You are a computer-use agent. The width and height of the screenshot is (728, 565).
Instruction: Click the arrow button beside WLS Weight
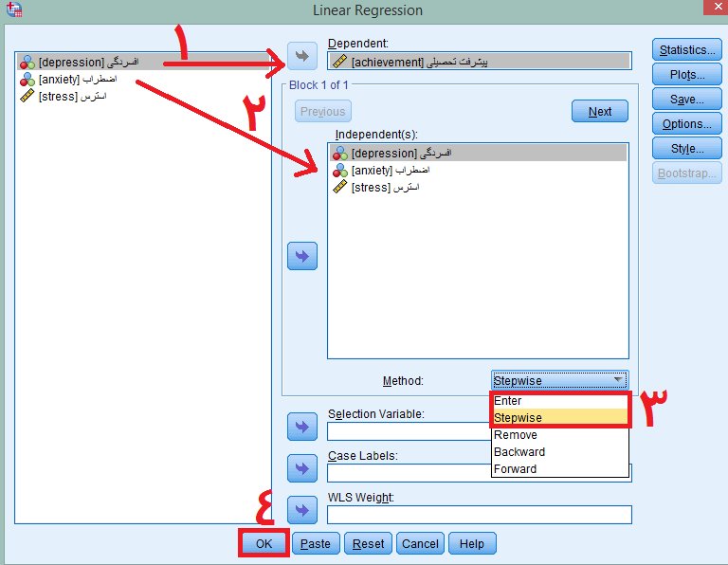[x=301, y=511]
